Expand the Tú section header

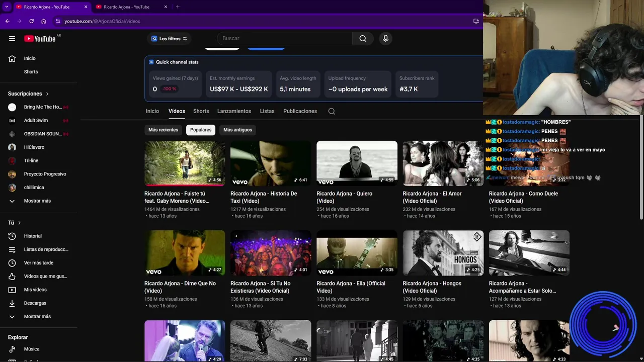click(15, 223)
